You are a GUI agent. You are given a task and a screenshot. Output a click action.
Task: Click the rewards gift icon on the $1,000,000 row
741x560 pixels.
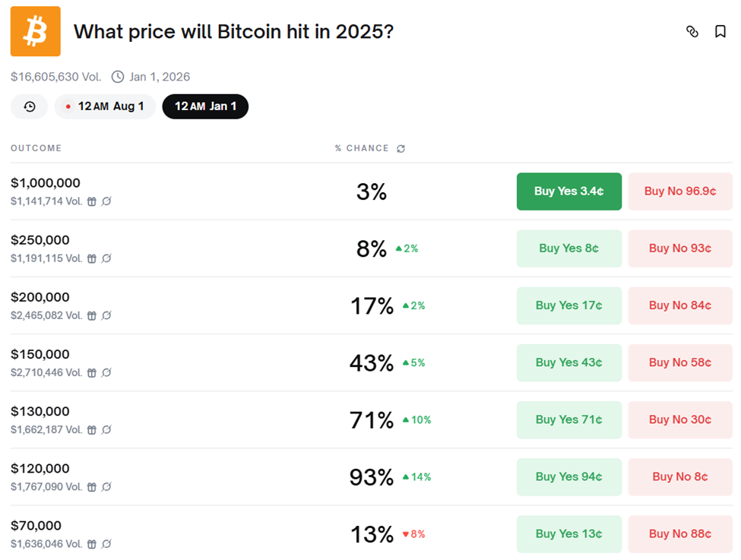pyautogui.click(x=93, y=201)
